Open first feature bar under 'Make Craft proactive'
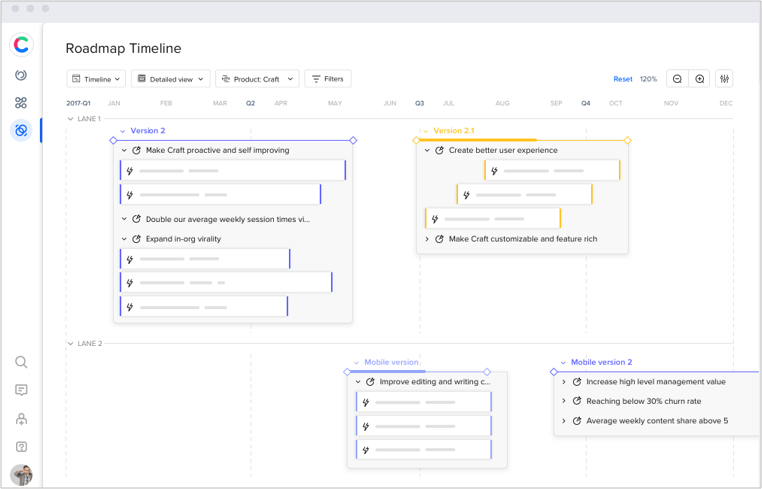This screenshot has width=762, height=489. click(233, 171)
